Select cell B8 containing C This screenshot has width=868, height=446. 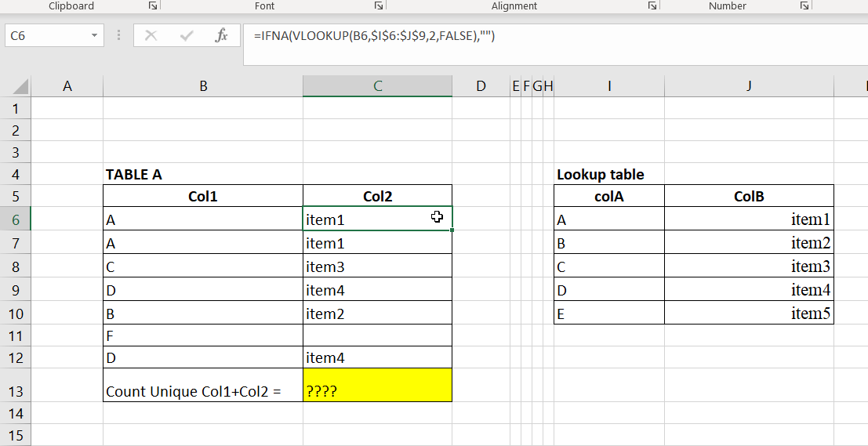coord(203,267)
